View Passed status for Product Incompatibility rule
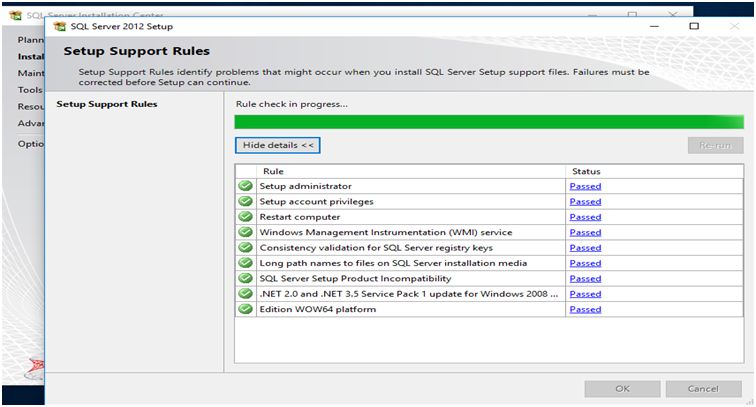The height and width of the screenshot is (407, 756). click(x=585, y=279)
